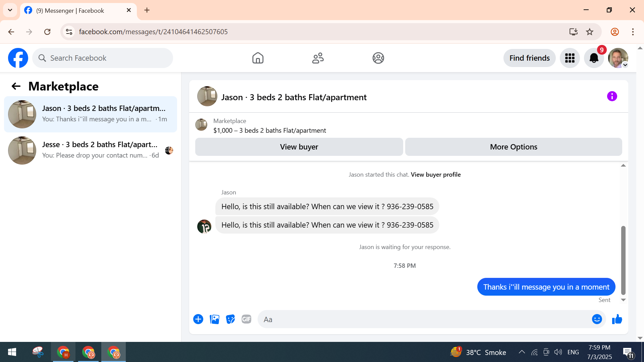644x362 pixels.
Task: Show hidden system tray icons
Action: tap(522, 352)
